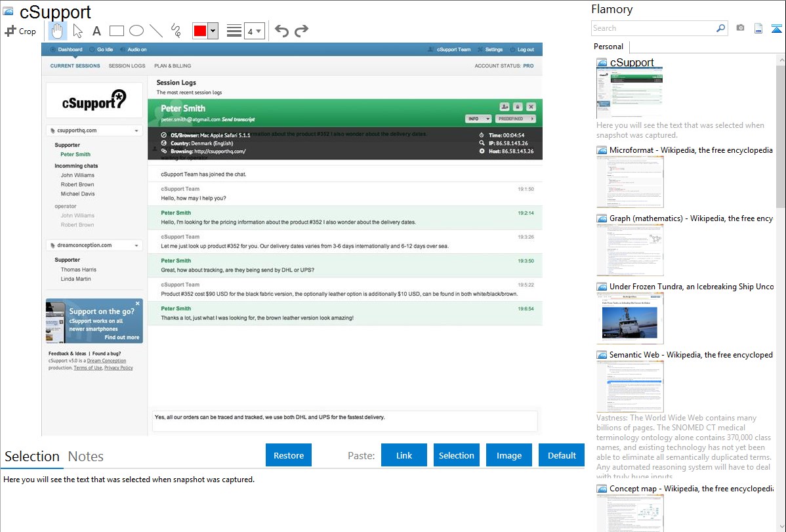Activate the hand pan tool
Image resolution: width=786 pixels, height=532 pixels.
click(57, 31)
